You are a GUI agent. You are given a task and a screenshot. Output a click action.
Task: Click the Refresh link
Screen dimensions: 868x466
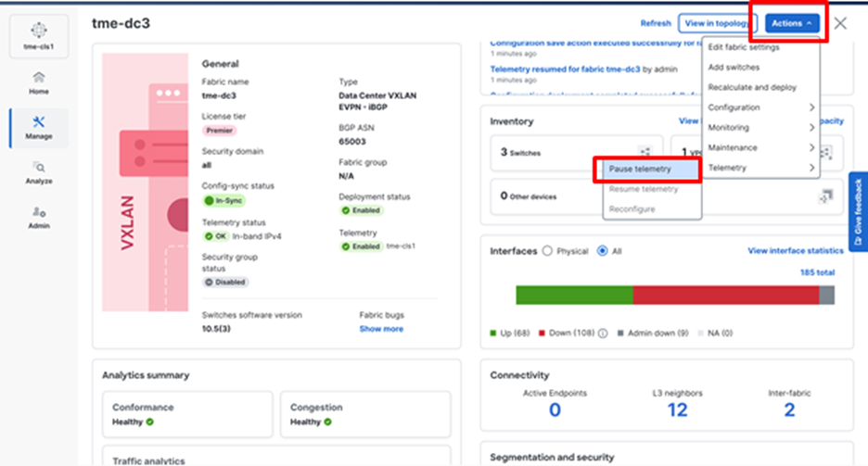pyautogui.click(x=656, y=23)
